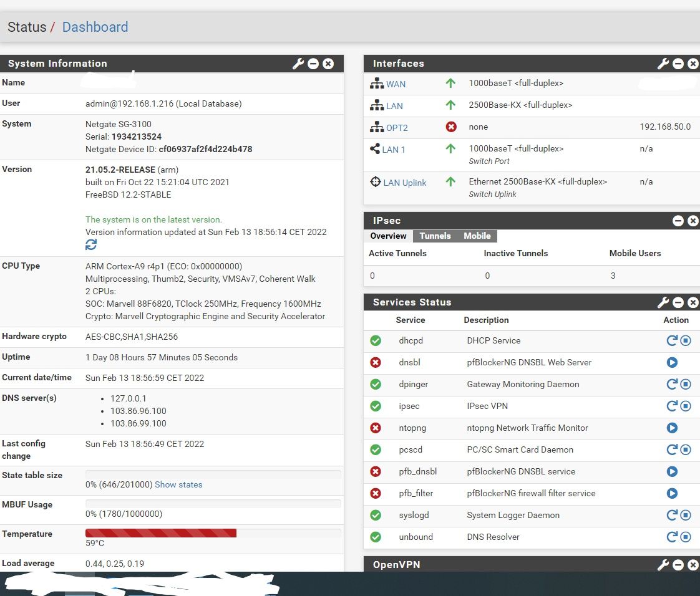
Task: Restart the ipsec service
Action: 672,406
